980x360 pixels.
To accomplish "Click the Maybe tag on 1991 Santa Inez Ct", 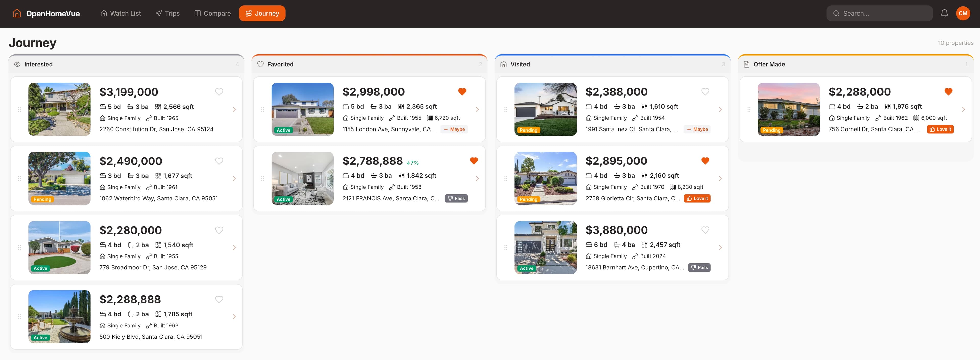I will point(697,129).
